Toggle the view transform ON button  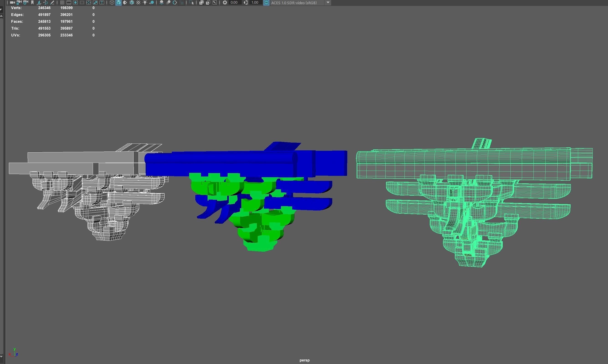(x=266, y=3)
